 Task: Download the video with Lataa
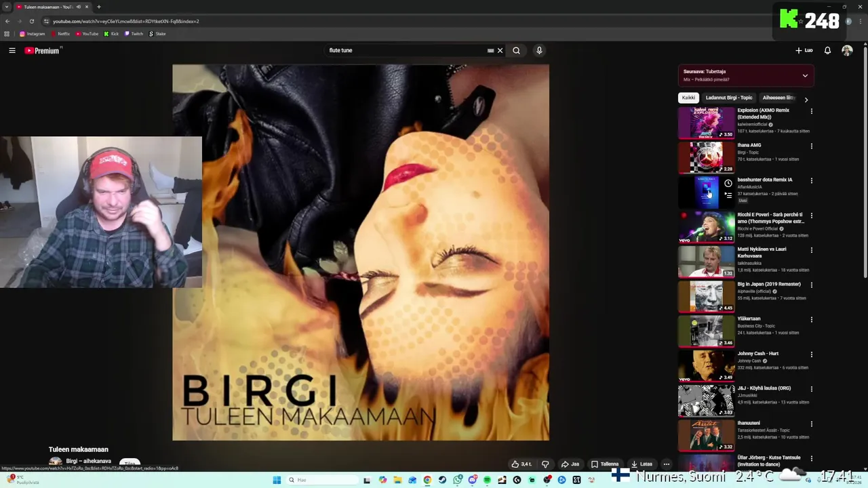click(x=642, y=464)
